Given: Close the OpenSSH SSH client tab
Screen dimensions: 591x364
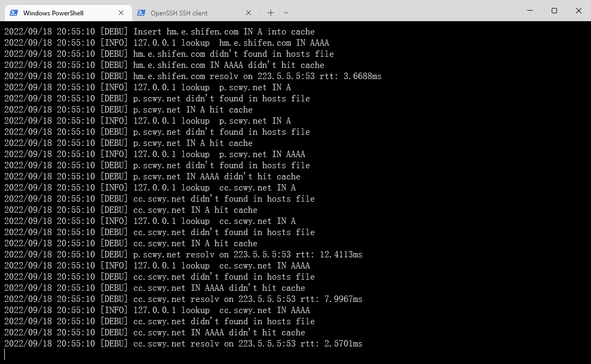Looking at the screenshot, I should pos(249,13).
